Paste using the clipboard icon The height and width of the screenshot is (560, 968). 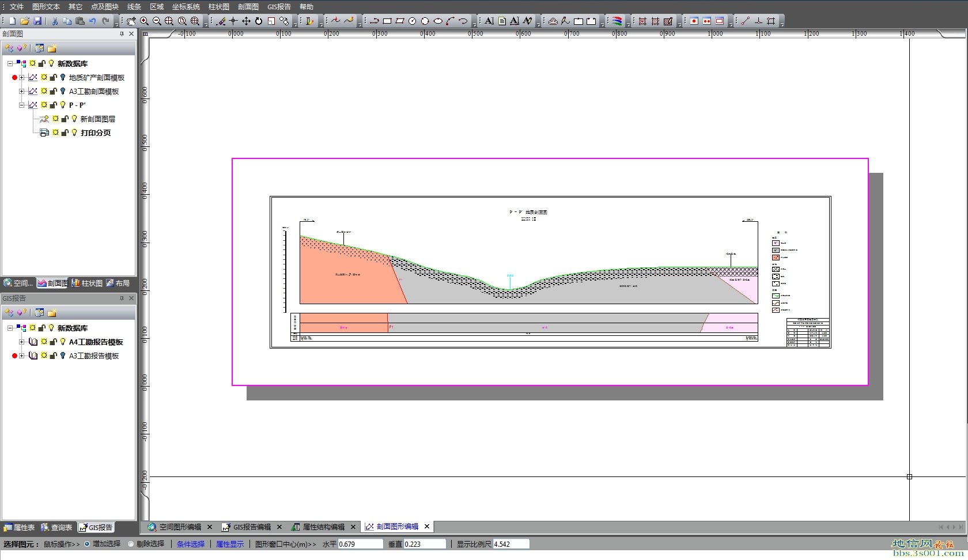tap(80, 21)
